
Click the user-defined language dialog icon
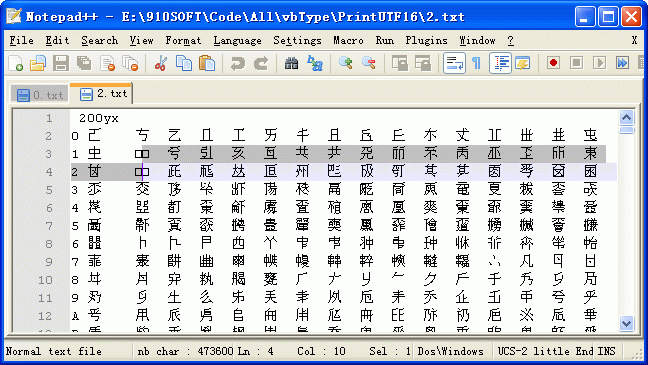point(523,63)
